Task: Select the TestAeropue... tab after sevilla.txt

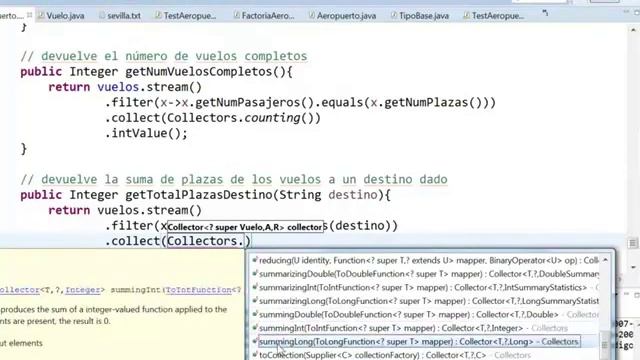Action: (x=185, y=16)
